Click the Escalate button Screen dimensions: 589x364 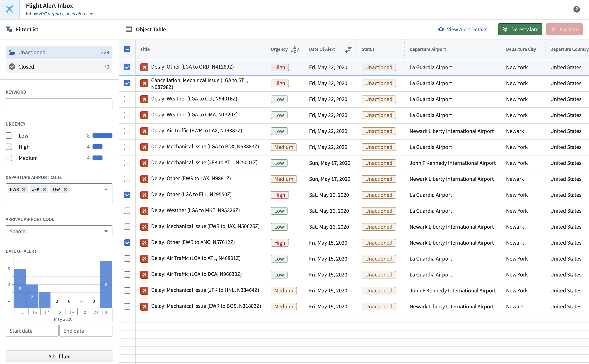tap(564, 29)
